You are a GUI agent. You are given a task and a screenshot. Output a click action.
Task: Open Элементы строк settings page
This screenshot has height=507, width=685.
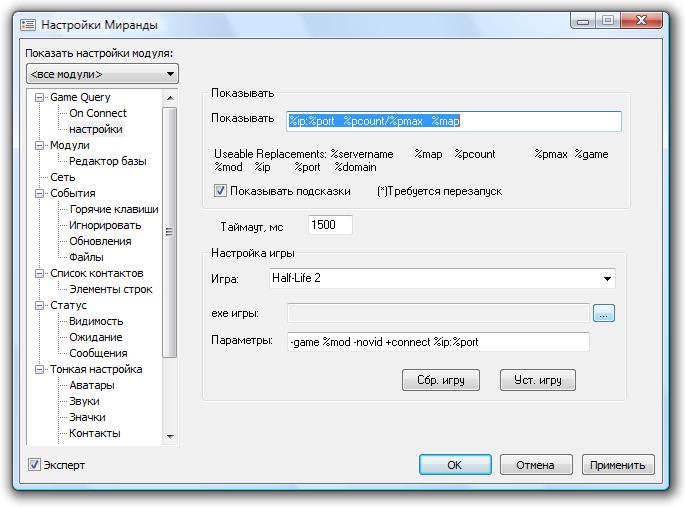[x=111, y=289]
